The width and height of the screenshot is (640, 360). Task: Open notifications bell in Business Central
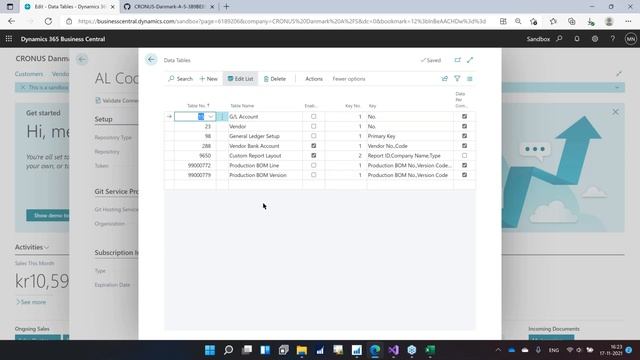tap(577, 39)
